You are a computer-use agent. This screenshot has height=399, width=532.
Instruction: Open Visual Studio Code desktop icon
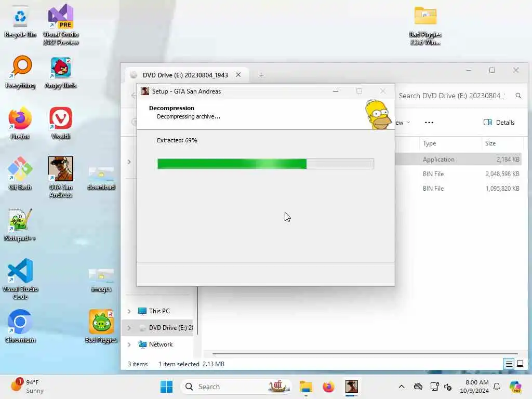[x=20, y=279]
